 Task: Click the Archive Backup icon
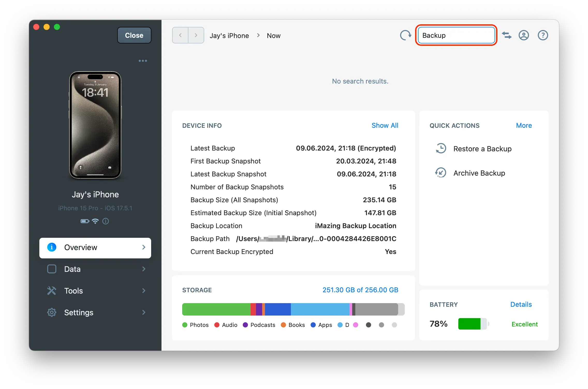441,173
